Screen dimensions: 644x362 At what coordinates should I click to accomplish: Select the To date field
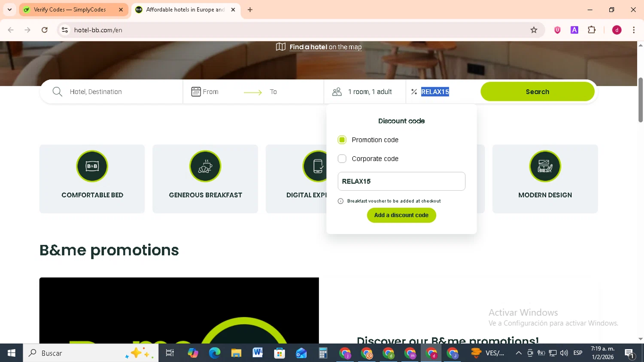click(273, 92)
